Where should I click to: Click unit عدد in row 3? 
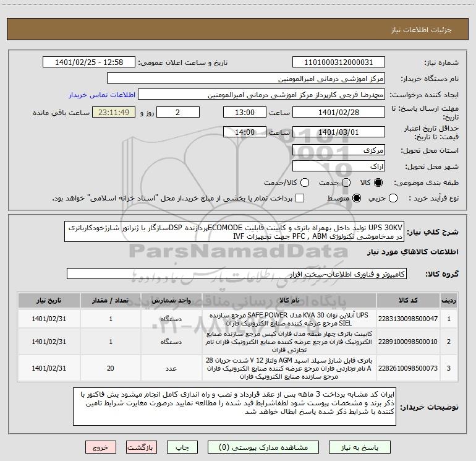tap(171, 368)
